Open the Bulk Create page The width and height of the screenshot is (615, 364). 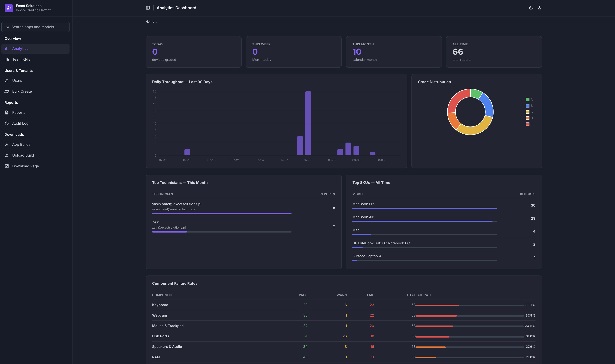[x=35, y=91]
